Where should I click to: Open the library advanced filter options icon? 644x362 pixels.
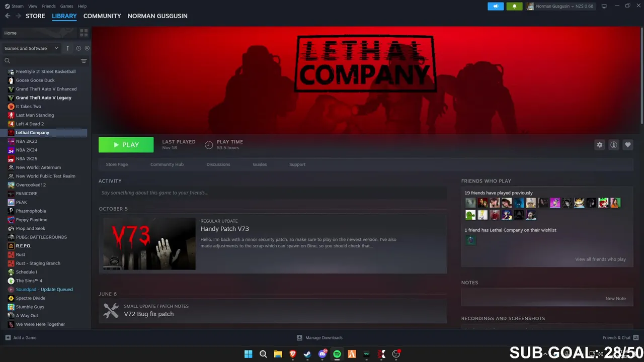tap(84, 61)
